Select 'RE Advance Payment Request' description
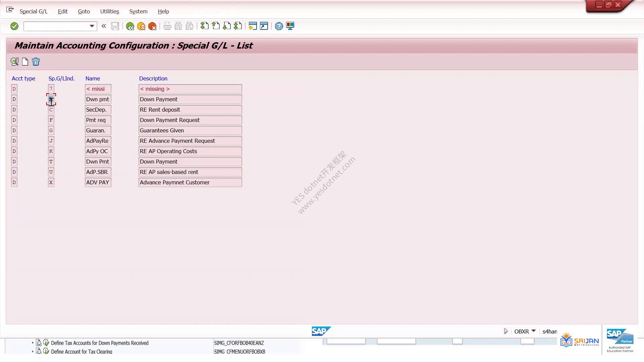The image size is (644, 362). pos(190,141)
